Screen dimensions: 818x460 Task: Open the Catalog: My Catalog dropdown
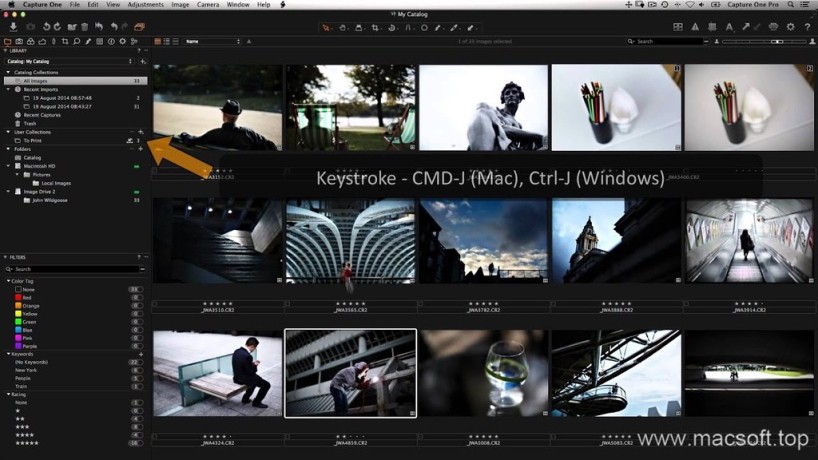point(70,61)
